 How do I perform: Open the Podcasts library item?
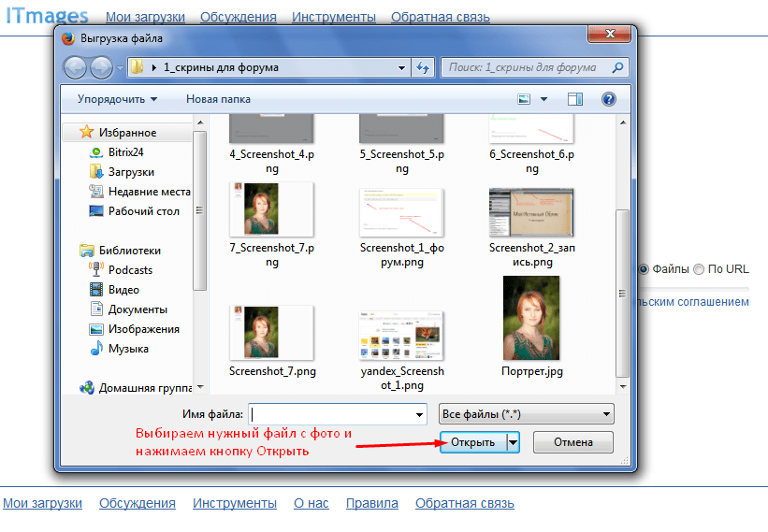pos(95,270)
